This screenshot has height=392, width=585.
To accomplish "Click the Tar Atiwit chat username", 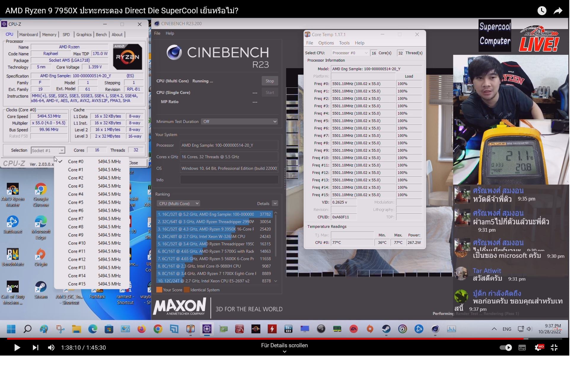I will pyautogui.click(x=487, y=271).
